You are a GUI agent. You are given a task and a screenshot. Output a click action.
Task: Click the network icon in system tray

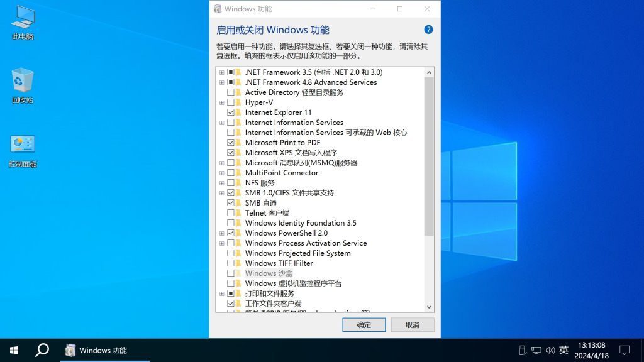pos(536,350)
